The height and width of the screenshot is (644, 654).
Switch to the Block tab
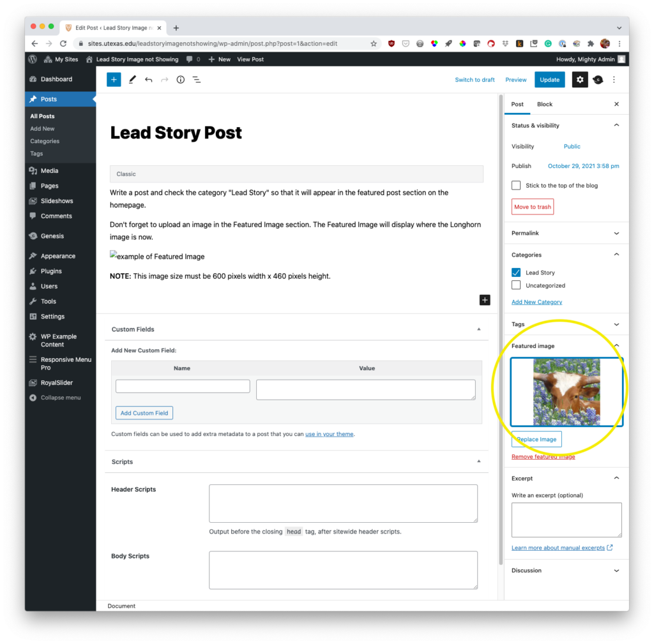[x=544, y=104]
